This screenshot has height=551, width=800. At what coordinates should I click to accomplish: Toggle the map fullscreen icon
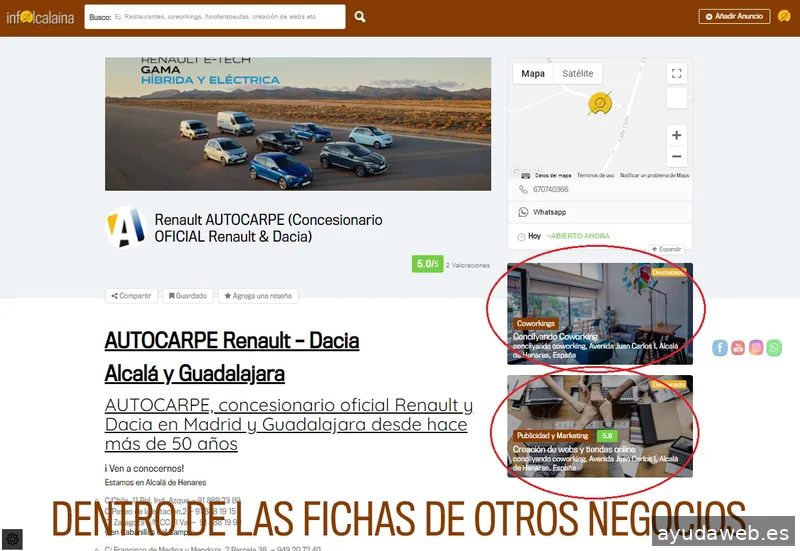[677, 73]
